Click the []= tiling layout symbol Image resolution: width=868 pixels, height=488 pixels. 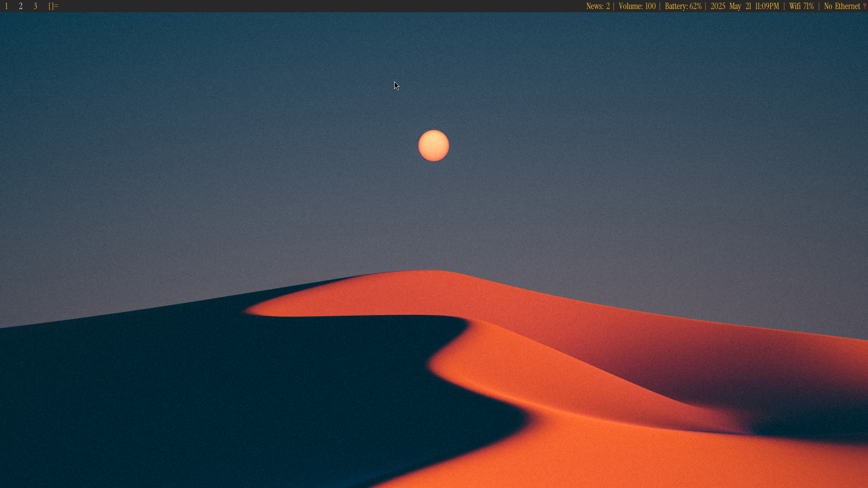pos(53,6)
